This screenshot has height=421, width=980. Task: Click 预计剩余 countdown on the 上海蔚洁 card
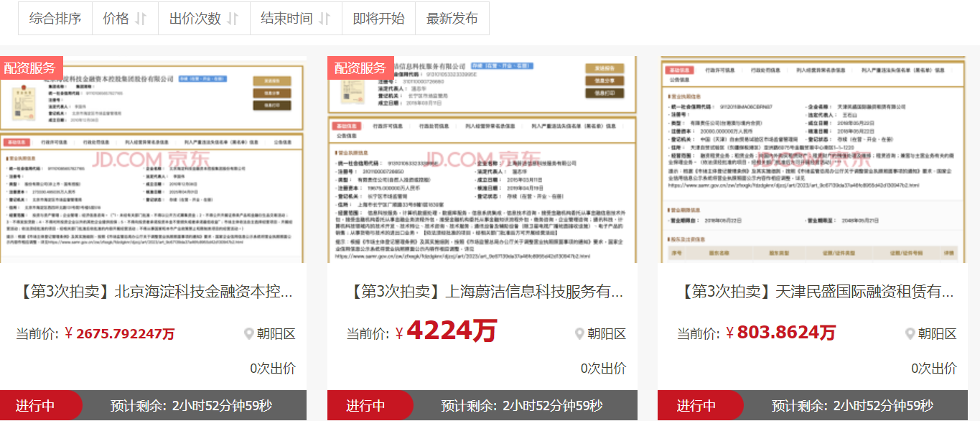pyautogui.click(x=522, y=406)
